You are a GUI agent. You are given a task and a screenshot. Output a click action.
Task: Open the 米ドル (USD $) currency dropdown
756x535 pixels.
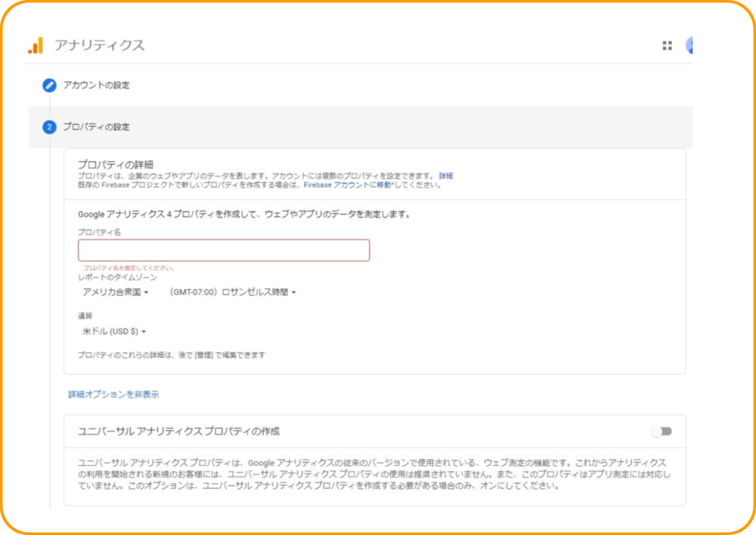point(114,331)
